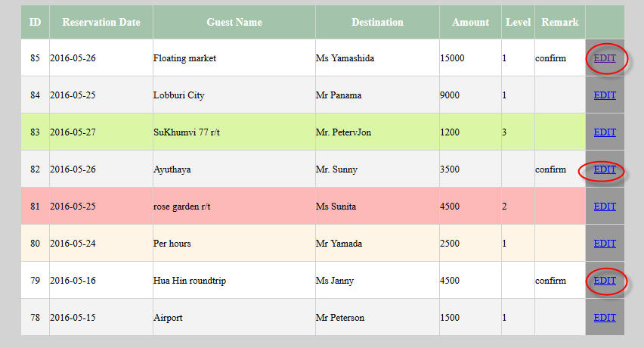The height and width of the screenshot is (348, 644).
Task: Edit the rose garden r/t row
Action: (x=605, y=207)
